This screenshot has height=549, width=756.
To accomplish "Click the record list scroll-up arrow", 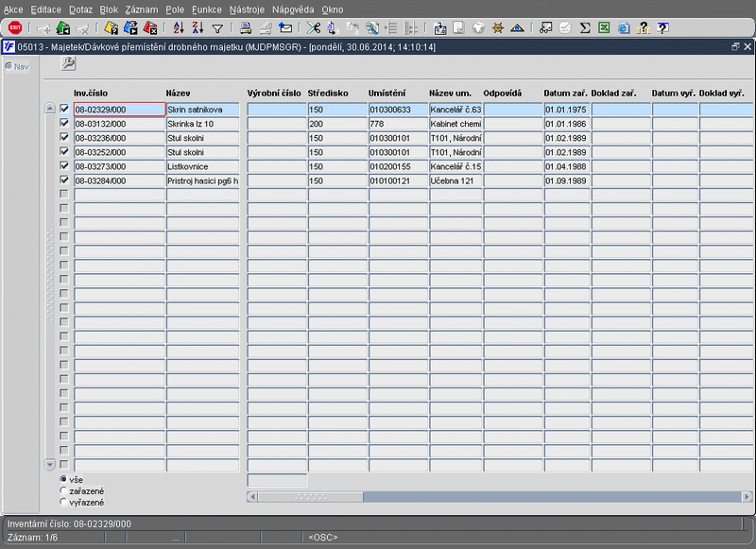I will tap(50, 109).
